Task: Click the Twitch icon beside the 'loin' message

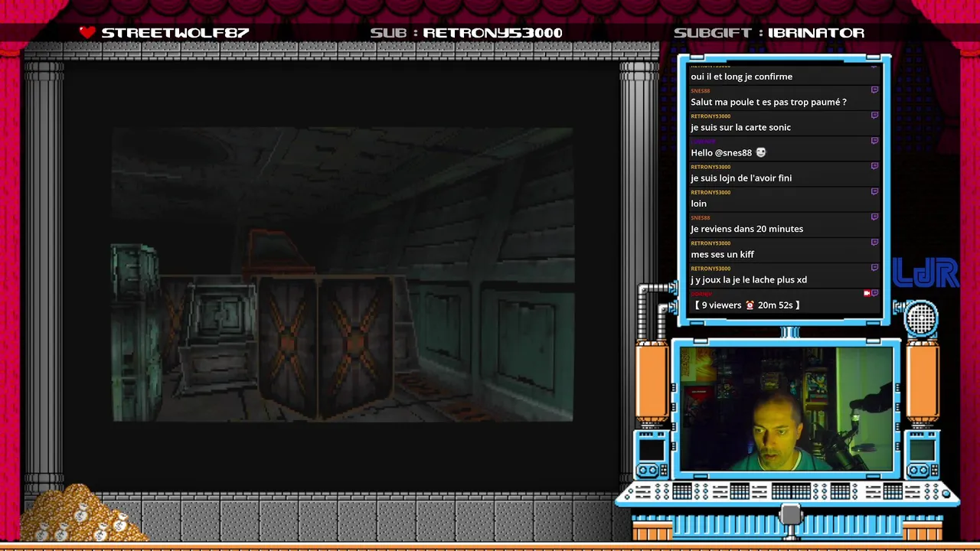Action: 874,191
